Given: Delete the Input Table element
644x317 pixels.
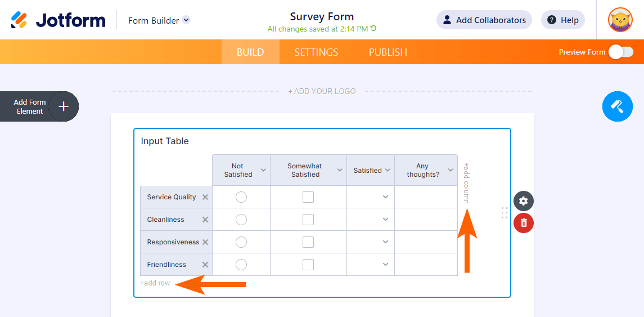Looking at the screenshot, I should pyautogui.click(x=524, y=223).
